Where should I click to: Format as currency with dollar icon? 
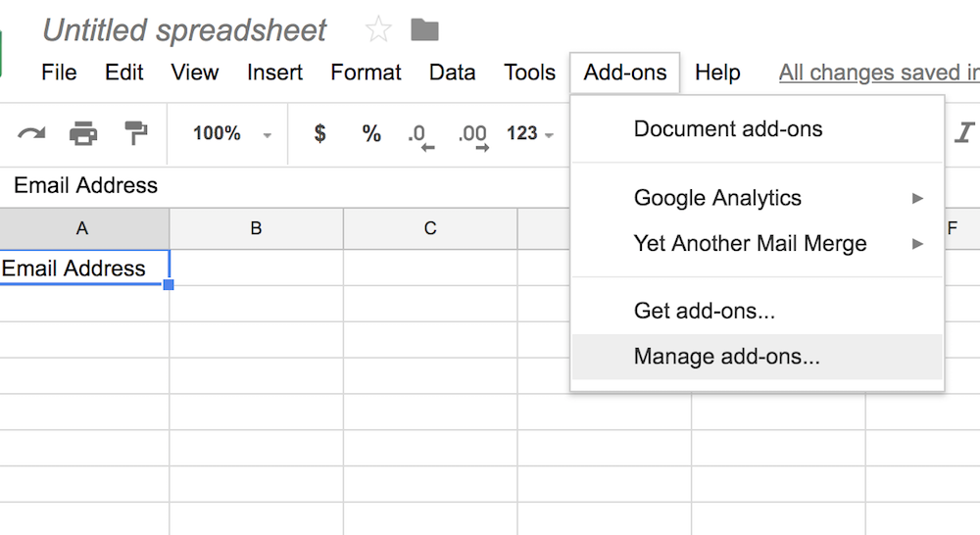point(319,133)
